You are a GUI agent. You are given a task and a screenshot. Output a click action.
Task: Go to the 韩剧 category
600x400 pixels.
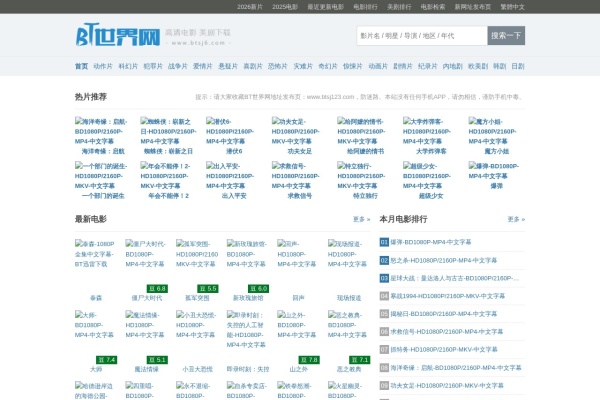click(499, 66)
